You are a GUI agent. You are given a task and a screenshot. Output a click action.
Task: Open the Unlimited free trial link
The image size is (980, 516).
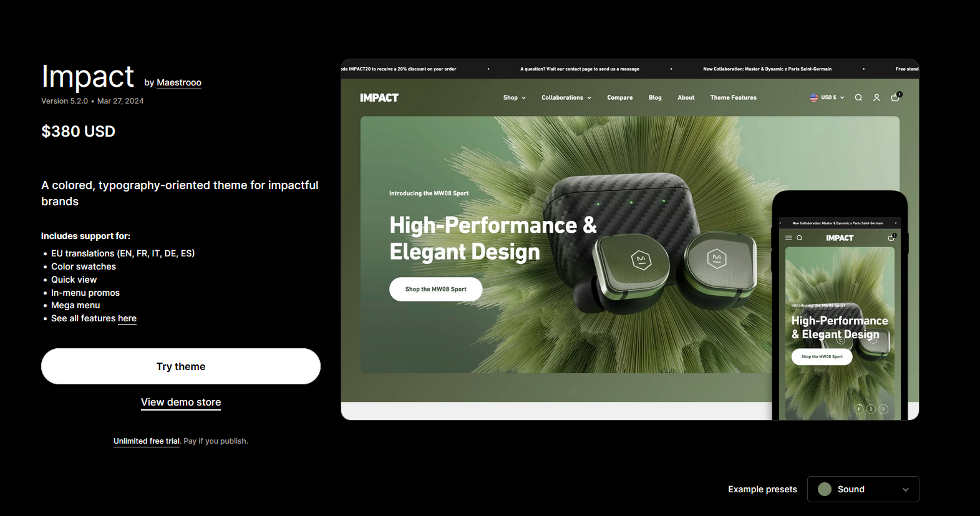point(147,441)
